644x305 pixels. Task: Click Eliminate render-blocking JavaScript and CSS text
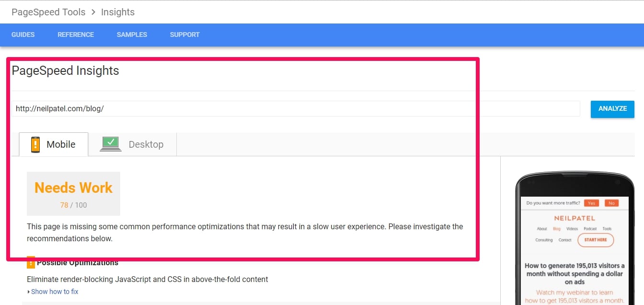pyautogui.click(x=148, y=279)
